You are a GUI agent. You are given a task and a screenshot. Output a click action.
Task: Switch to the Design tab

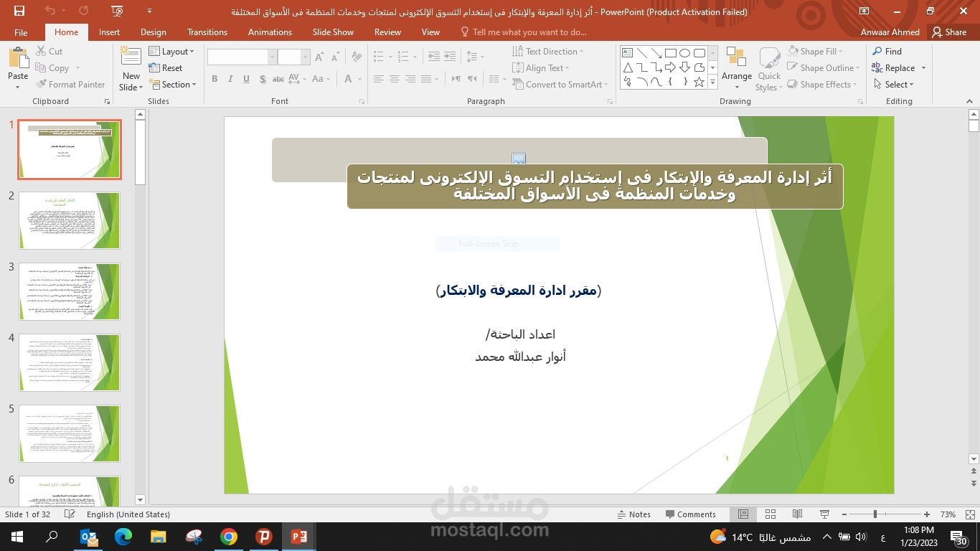153,32
